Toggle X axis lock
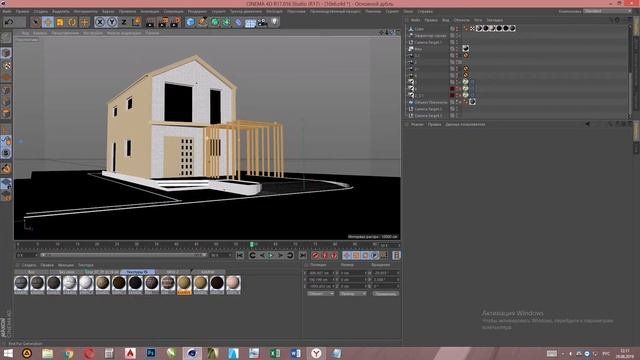 click(x=100, y=22)
